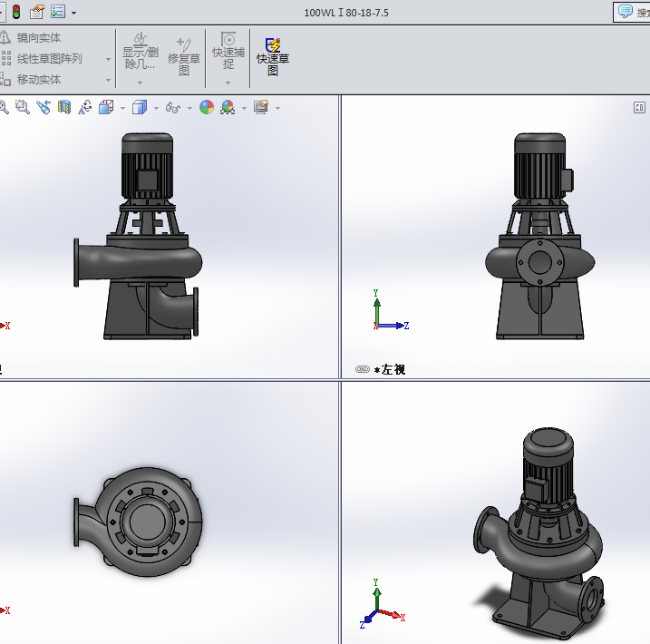Click Zoom to Fit magnifier icon
Screen dimensions: 650x644
tap(4, 107)
